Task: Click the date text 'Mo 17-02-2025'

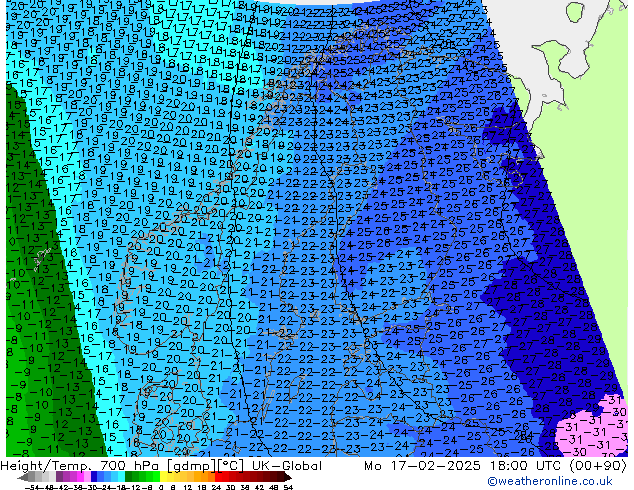Action: (x=422, y=466)
